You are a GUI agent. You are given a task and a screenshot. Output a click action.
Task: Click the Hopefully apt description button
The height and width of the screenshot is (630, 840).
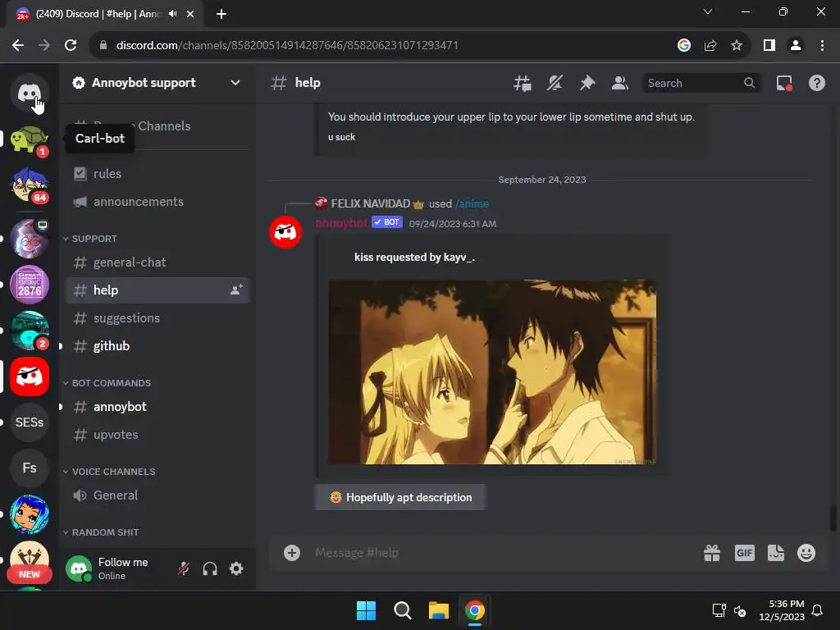(x=399, y=497)
